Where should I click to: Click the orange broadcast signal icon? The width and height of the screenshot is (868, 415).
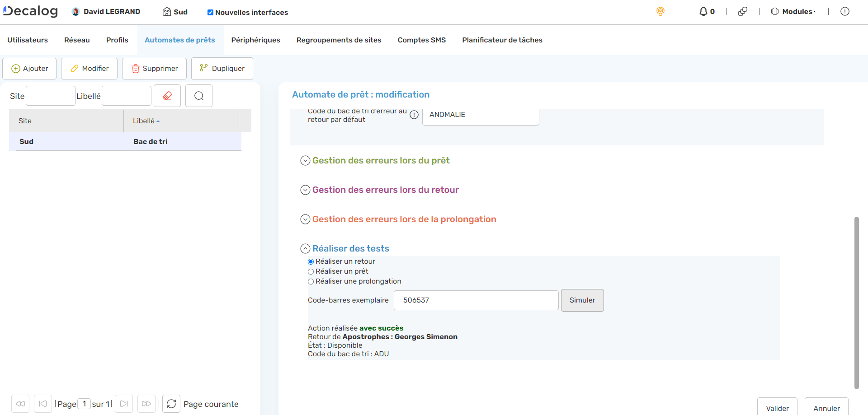tap(660, 12)
